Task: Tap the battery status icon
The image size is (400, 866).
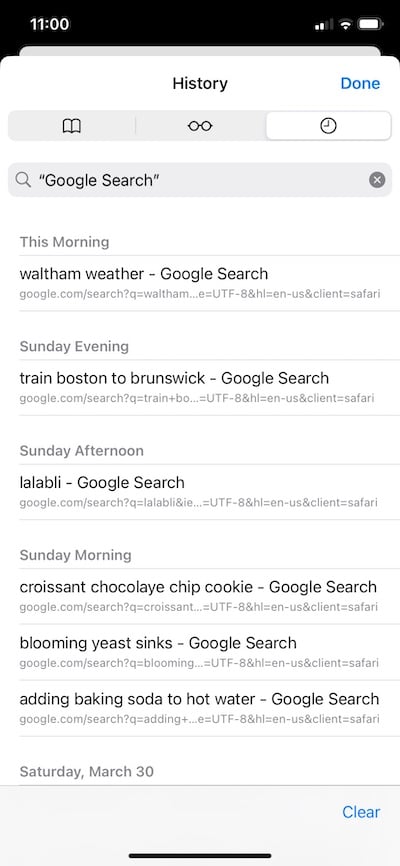Action: [x=370, y=24]
